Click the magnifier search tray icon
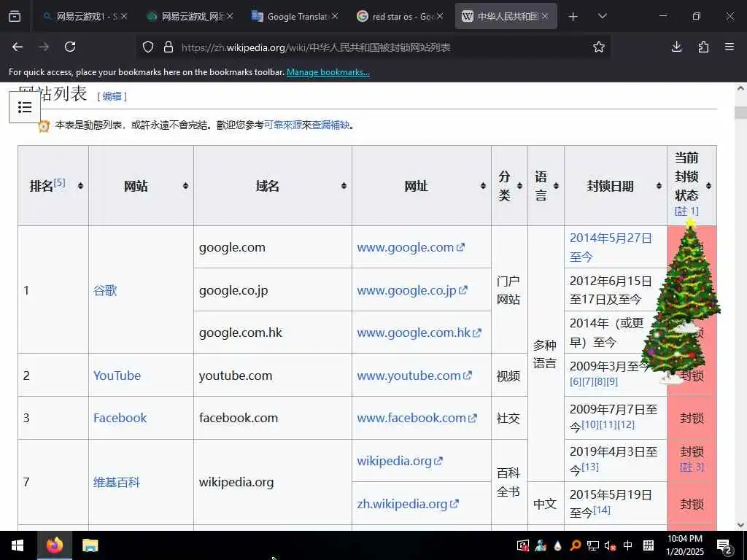Image resolution: width=747 pixels, height=560 pixels. (x=576, y=545)
